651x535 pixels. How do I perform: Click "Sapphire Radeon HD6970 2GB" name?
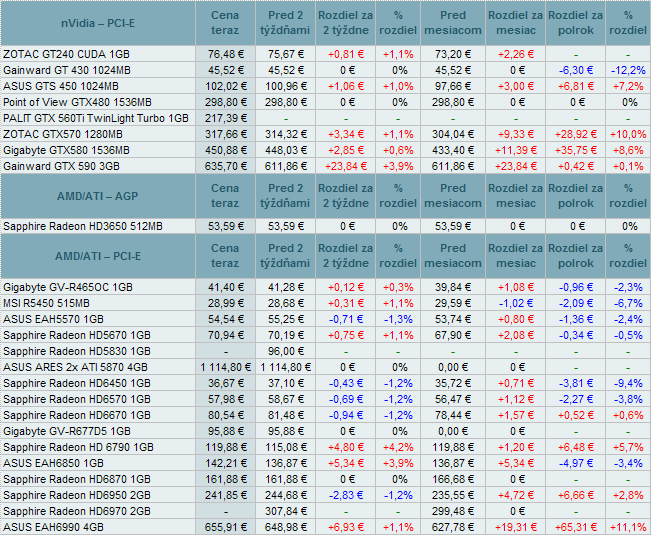pyautogui.click(x=77, y=511)
